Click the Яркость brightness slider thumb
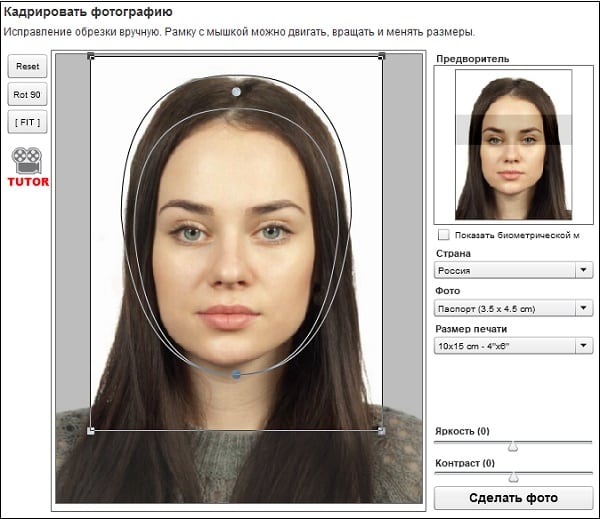 coord(514,446)
